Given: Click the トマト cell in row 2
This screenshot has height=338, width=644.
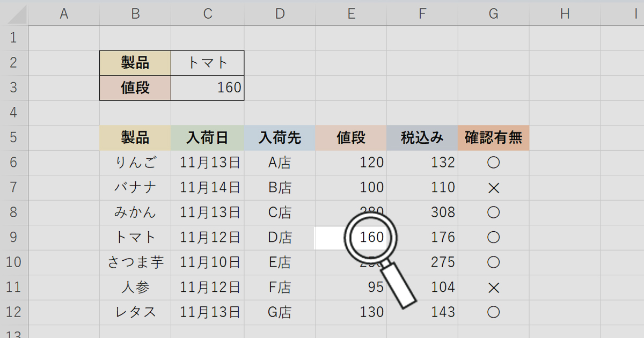Looking at the screenshot, I should [x=208, y=63].
